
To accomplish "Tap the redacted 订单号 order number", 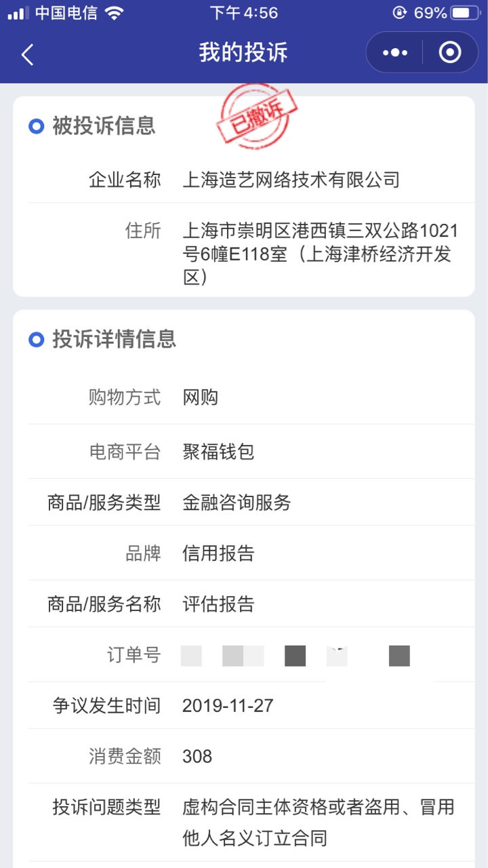I will click(296, 656).
